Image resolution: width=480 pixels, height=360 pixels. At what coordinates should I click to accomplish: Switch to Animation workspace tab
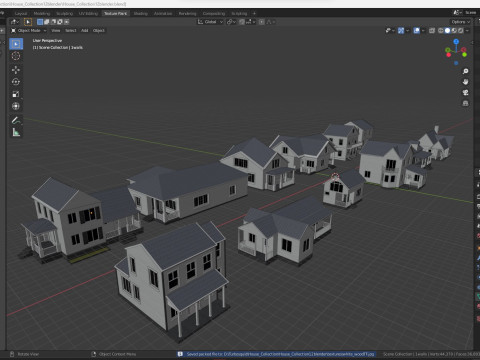(x=163, y=14)
